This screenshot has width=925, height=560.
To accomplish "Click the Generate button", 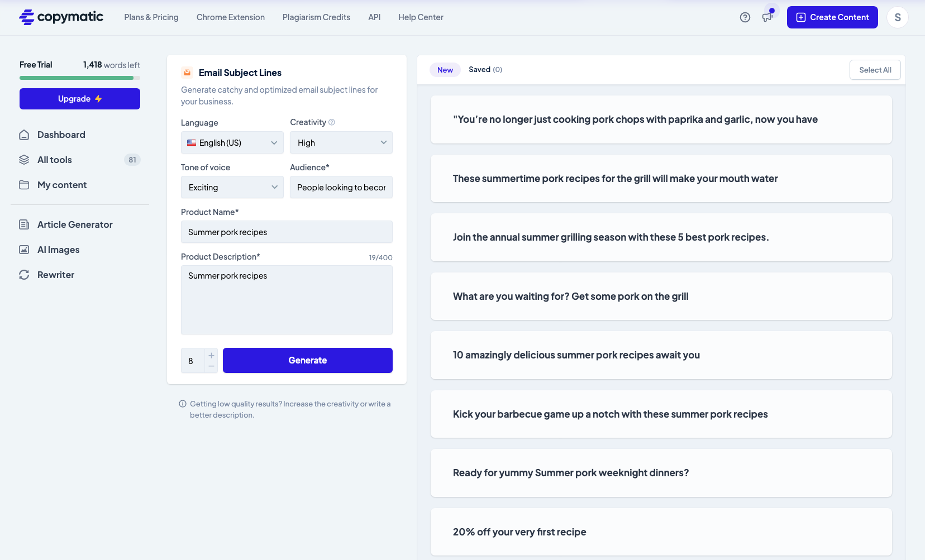I will [308, 360].
